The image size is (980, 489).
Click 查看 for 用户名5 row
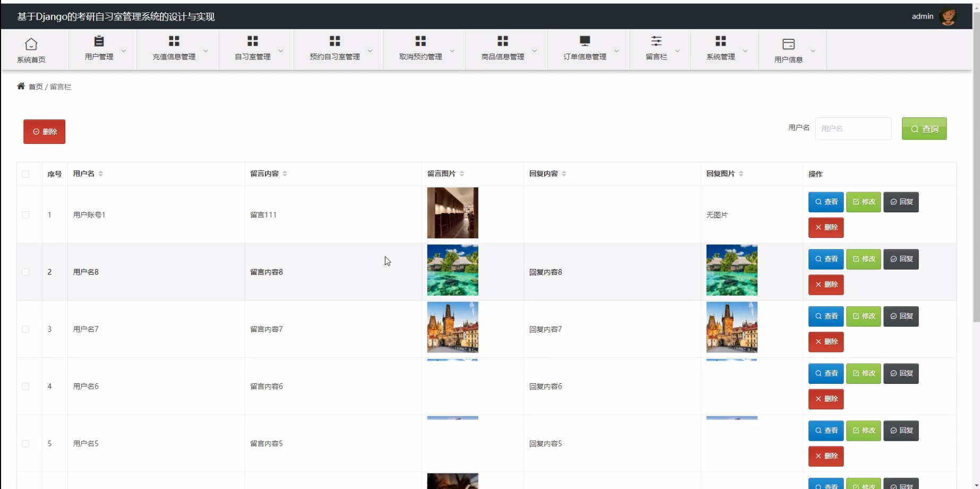[x=826, y=431]
